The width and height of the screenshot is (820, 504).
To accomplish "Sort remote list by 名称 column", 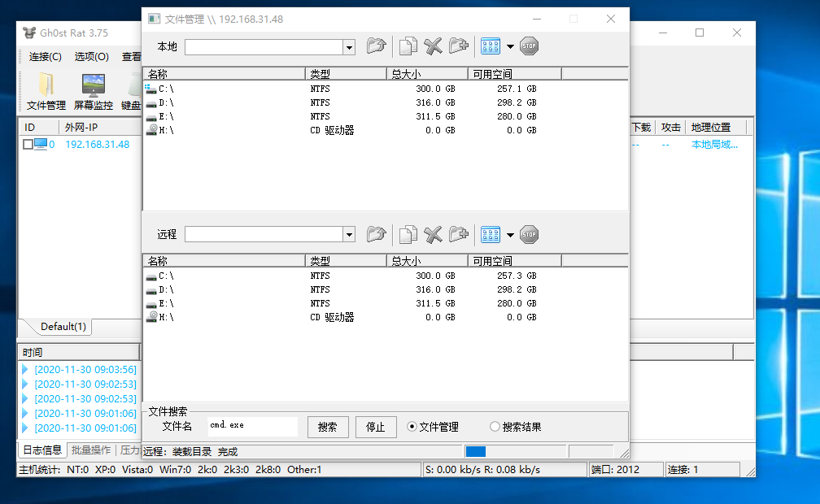I will 224,261.
